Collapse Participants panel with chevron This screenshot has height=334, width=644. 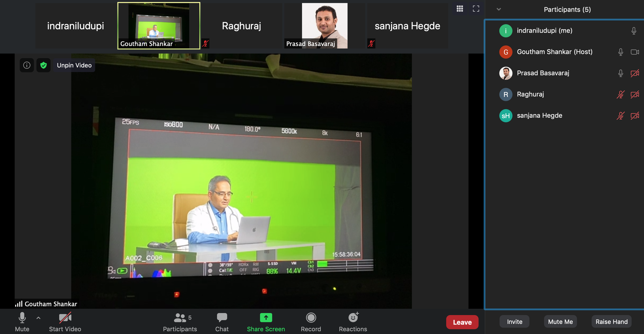499,9
